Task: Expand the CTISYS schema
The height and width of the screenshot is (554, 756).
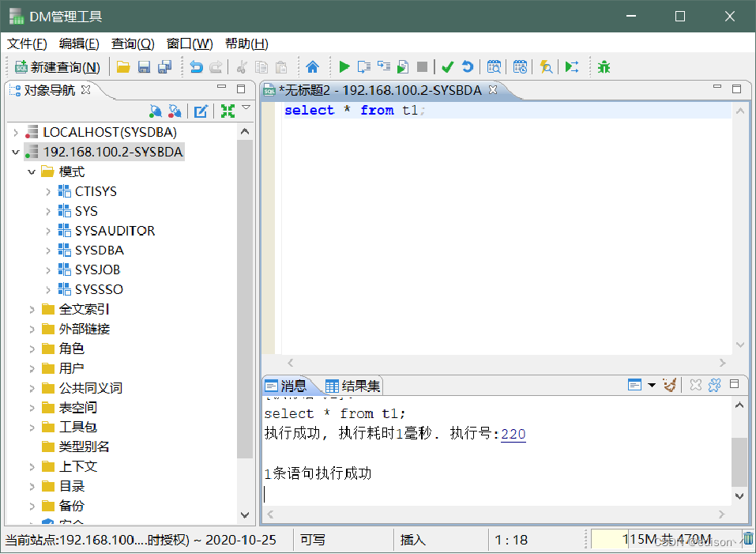Action: [x=47, y=191]
